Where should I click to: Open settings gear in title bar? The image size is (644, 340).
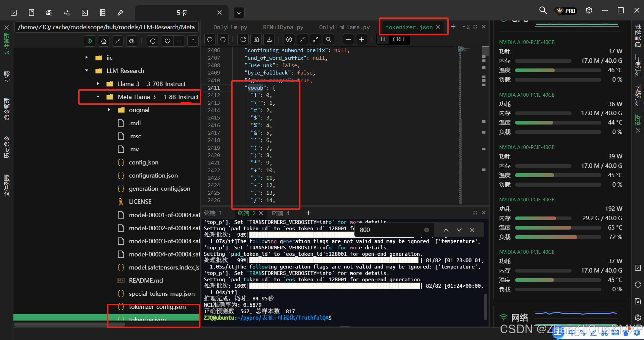pyautogui.click(x=589, y=10)
